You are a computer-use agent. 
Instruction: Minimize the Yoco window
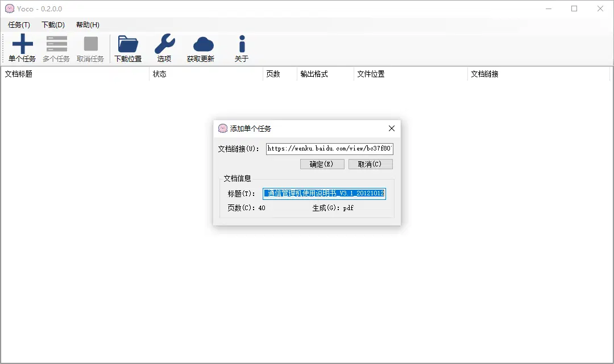549,9
